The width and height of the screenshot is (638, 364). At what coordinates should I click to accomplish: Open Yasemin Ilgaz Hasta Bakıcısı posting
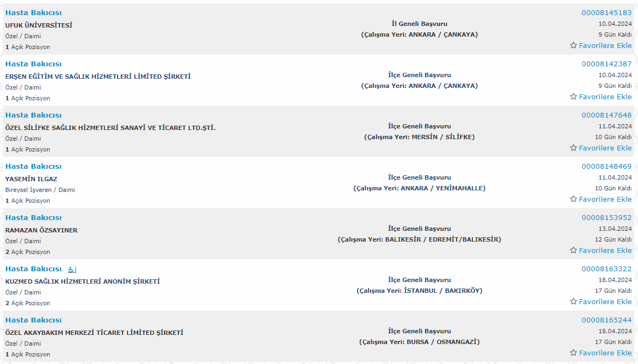[33, 166]
